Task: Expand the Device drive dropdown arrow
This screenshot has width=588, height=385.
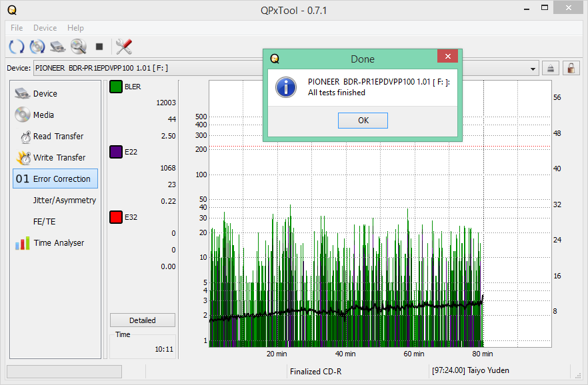Action: coord(533,69)
